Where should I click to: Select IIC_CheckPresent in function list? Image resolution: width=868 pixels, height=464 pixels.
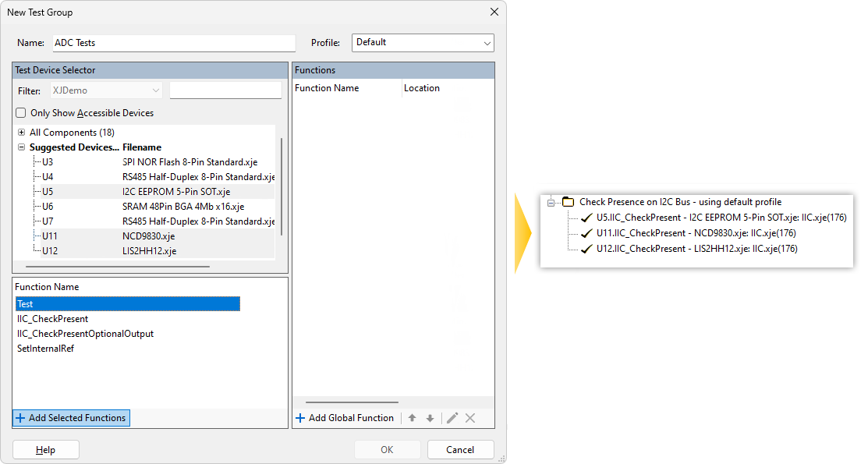53,319
